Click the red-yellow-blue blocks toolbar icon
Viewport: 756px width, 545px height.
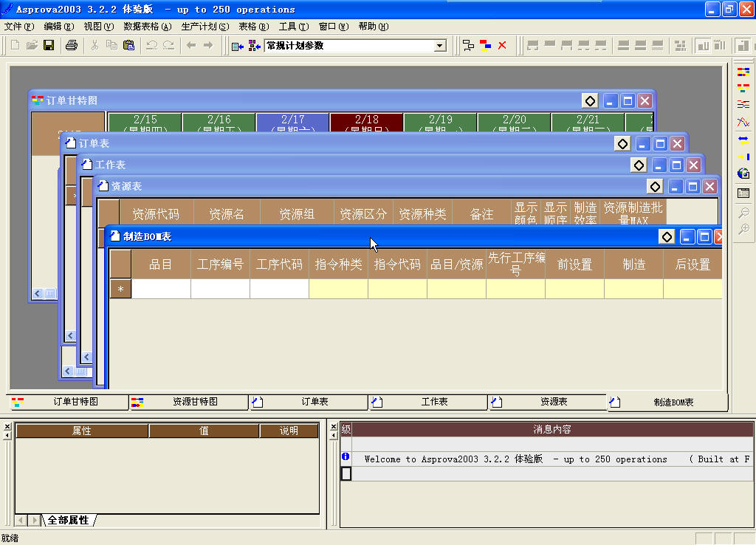coord(485,45)
